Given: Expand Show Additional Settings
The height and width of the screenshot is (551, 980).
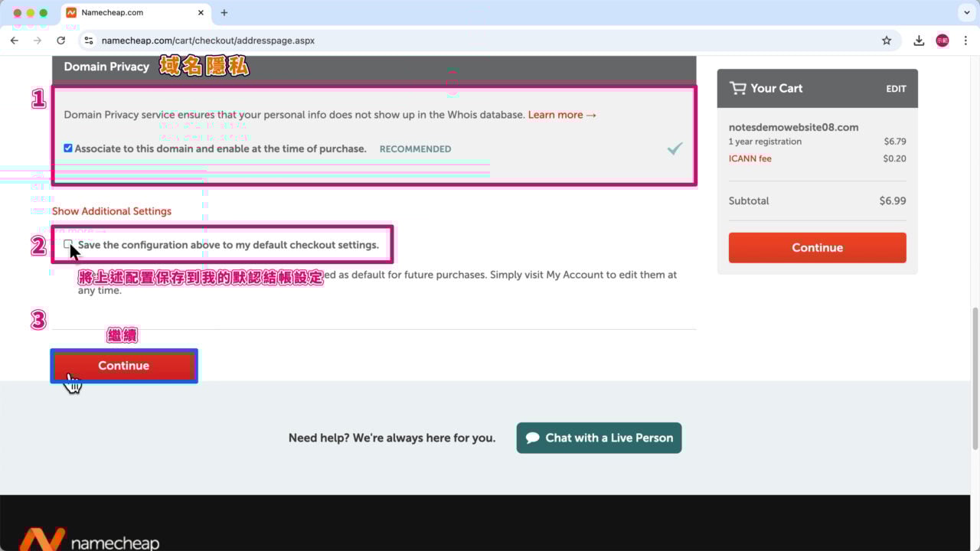Looking at the screenshot, I should pos(112,211).
